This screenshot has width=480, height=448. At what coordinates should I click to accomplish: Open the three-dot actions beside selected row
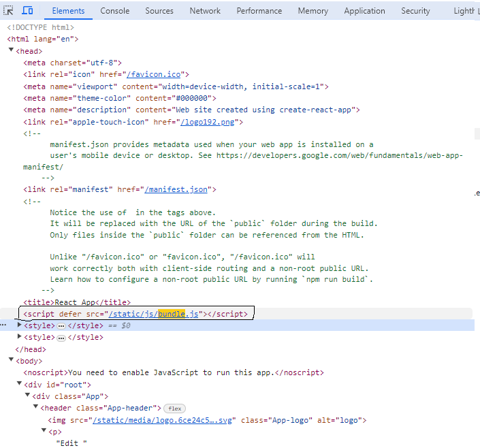(3, 325)
